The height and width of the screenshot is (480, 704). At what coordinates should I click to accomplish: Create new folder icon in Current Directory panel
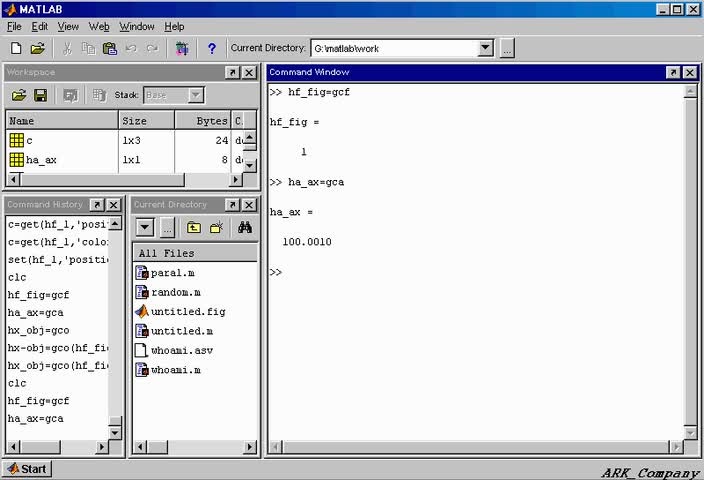tap(216, 228)
